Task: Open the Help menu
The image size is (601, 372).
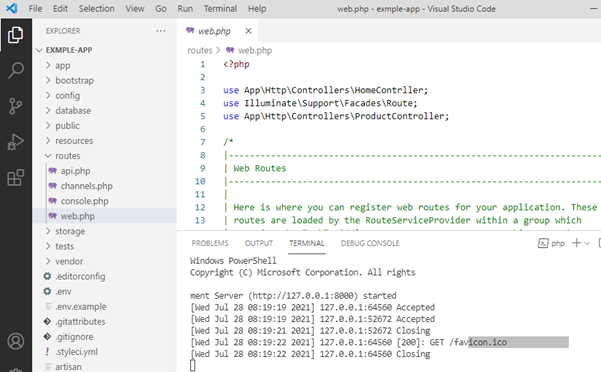Action: tap(257, 8)
